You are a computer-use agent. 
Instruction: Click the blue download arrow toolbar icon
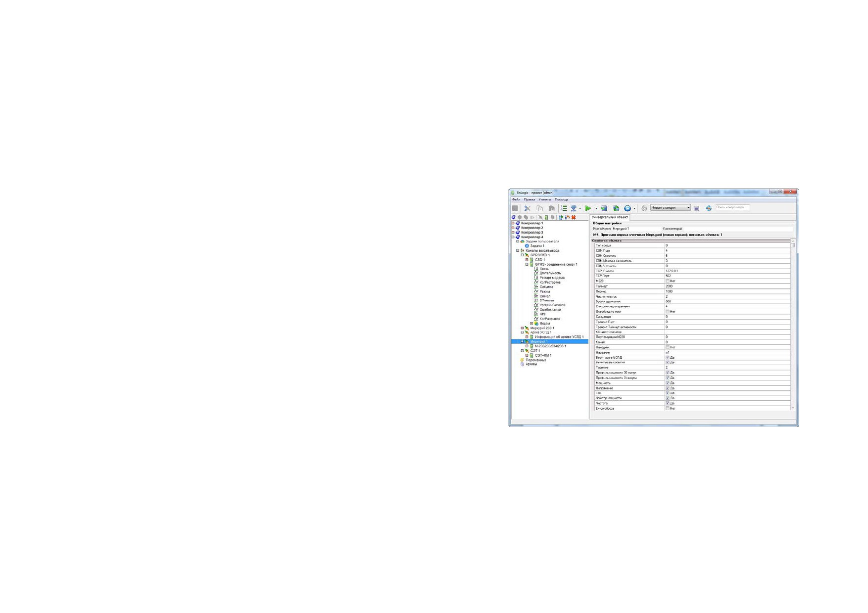coord(574,208)
